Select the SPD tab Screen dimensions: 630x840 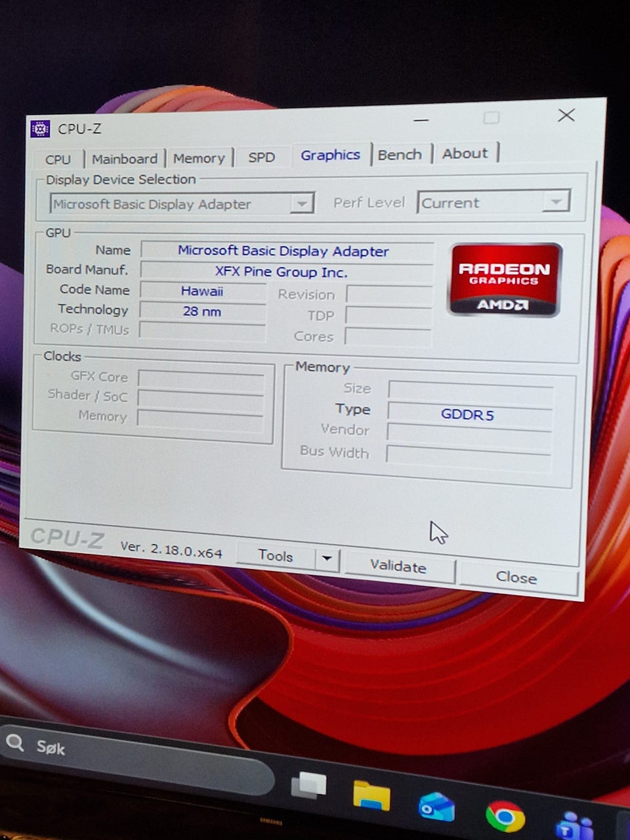tap(261, 157)
